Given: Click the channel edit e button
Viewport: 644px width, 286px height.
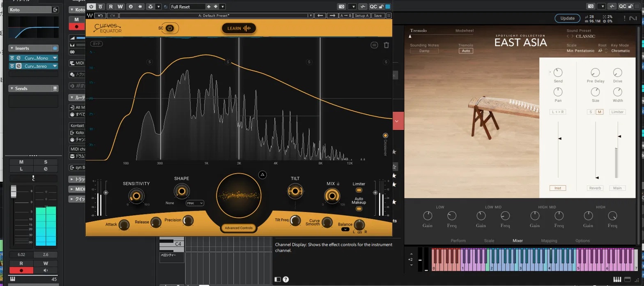Looking at the screenshot, I should click(46, 169).
